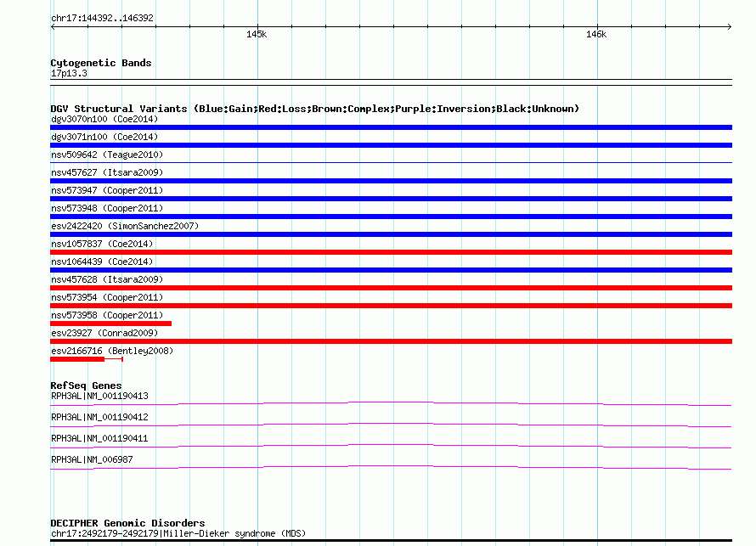The image size is (756, 546).
Task: Click the esv2422420 (SimonSanchez2007) label
Action: 125,226
